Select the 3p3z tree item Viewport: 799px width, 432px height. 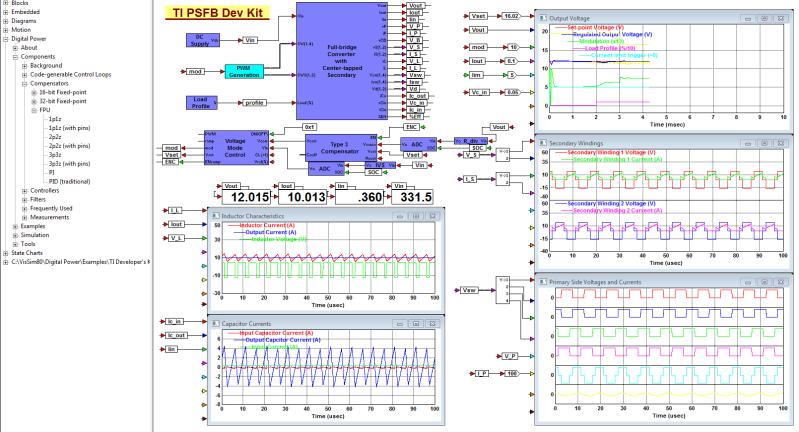point(55,155)
